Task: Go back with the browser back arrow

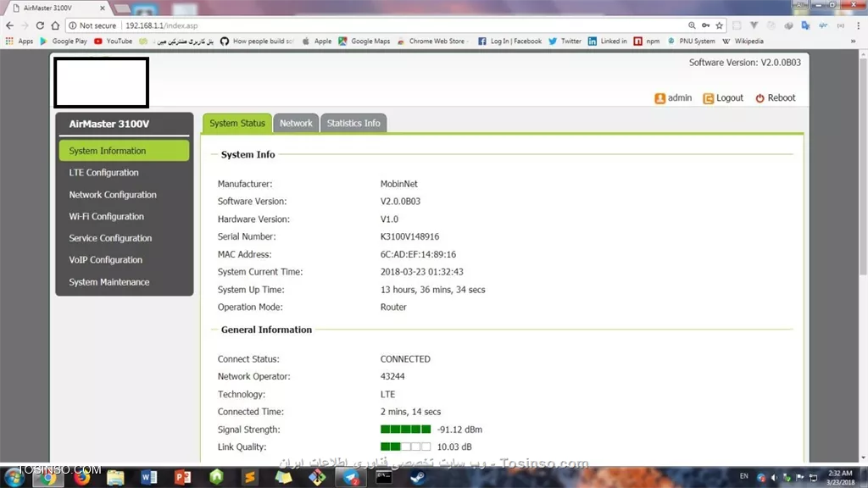Action: point(9,25)
